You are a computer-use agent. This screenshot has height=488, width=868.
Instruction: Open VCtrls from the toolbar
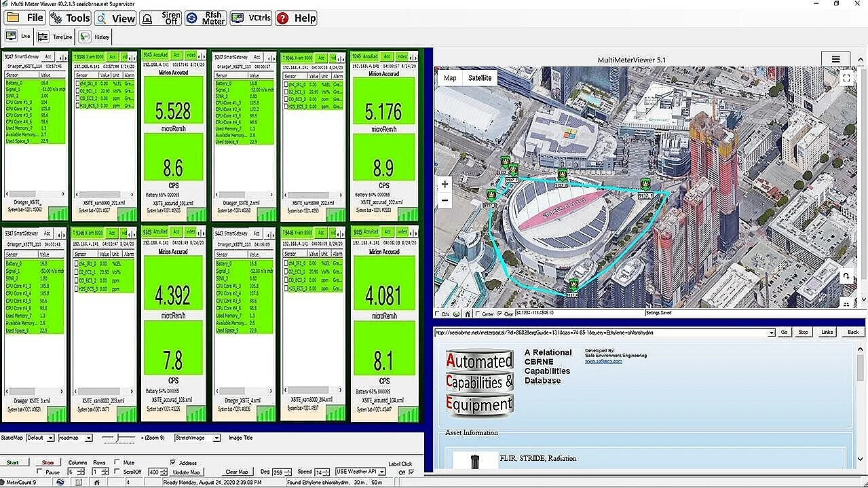coord(250,18)
